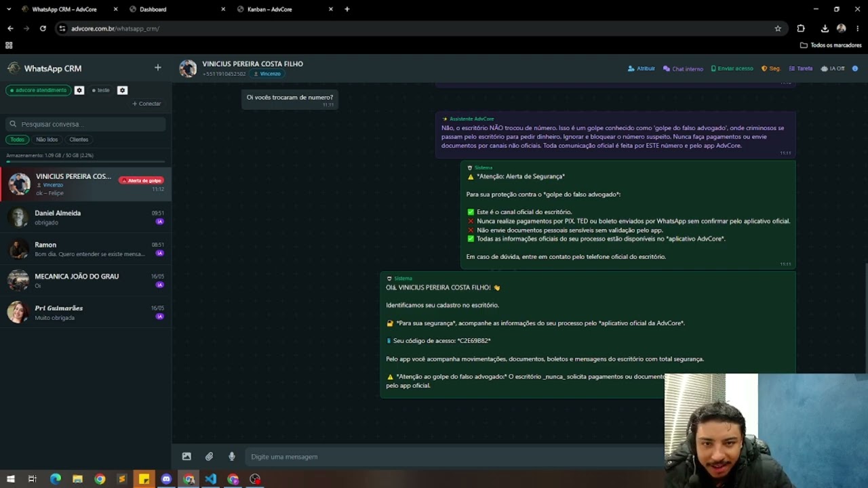This screenshot has height=488, width=868.
Task: Select the Não lidos filter tab
Action: point(47,140)
